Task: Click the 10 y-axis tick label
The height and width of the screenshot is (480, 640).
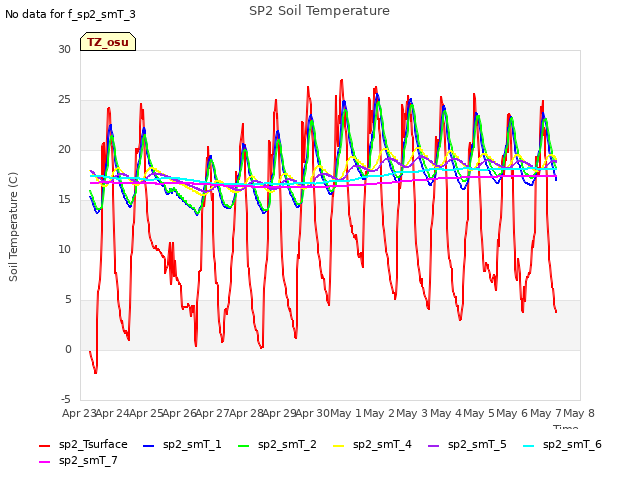Action: coord(64,249)
